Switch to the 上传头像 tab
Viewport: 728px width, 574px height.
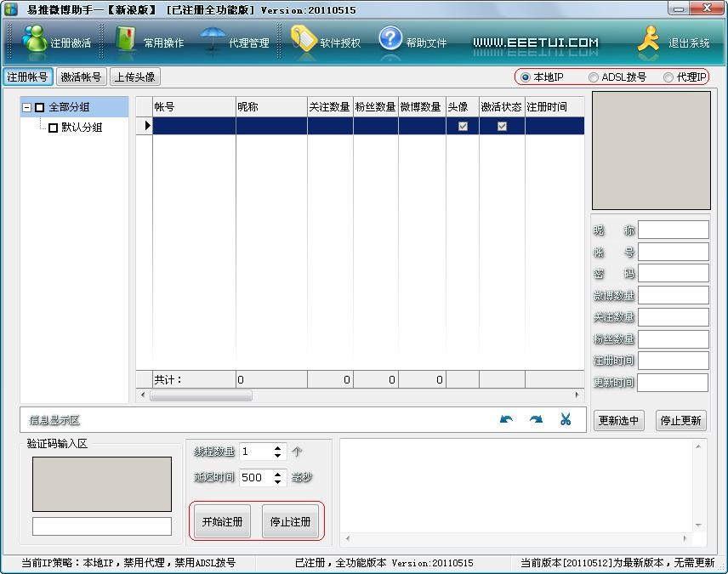click(134, 77)
